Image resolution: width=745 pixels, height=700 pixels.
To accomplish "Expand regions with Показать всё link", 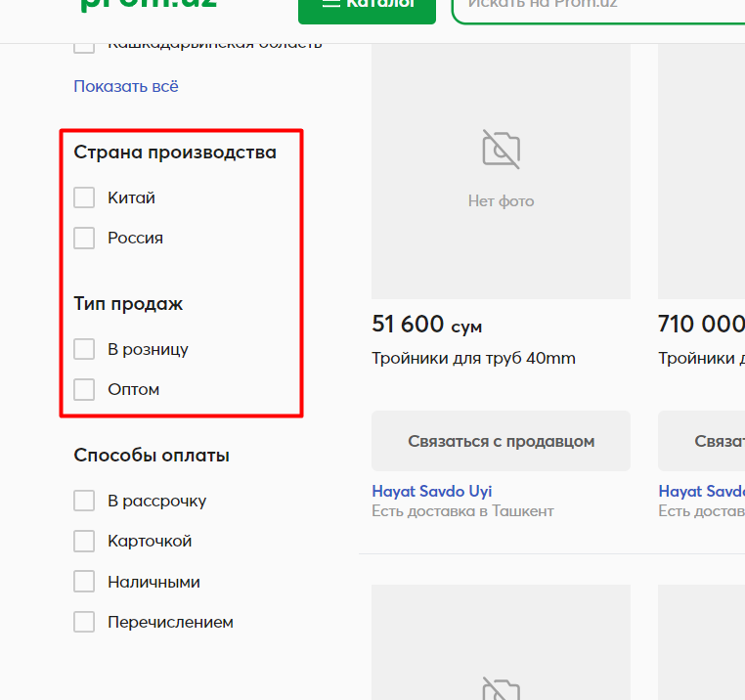I will pos(126,86).
